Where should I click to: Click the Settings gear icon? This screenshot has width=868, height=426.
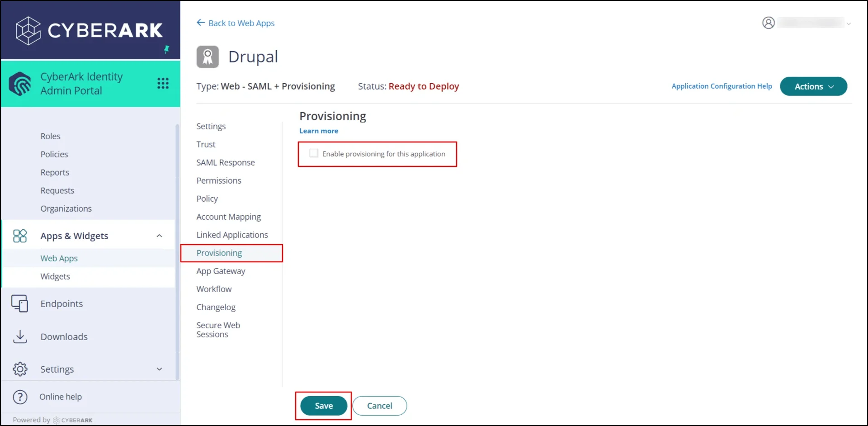[20, 369]
